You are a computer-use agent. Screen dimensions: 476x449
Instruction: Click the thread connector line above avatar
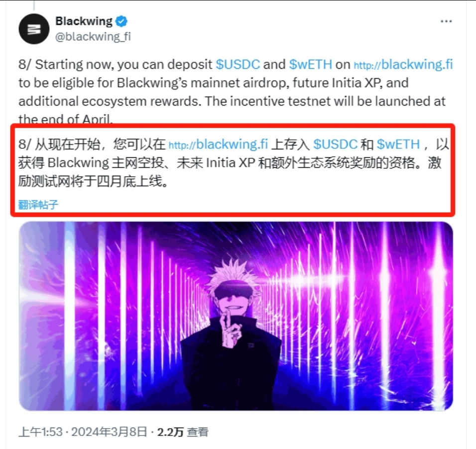[x=34, y=5]
